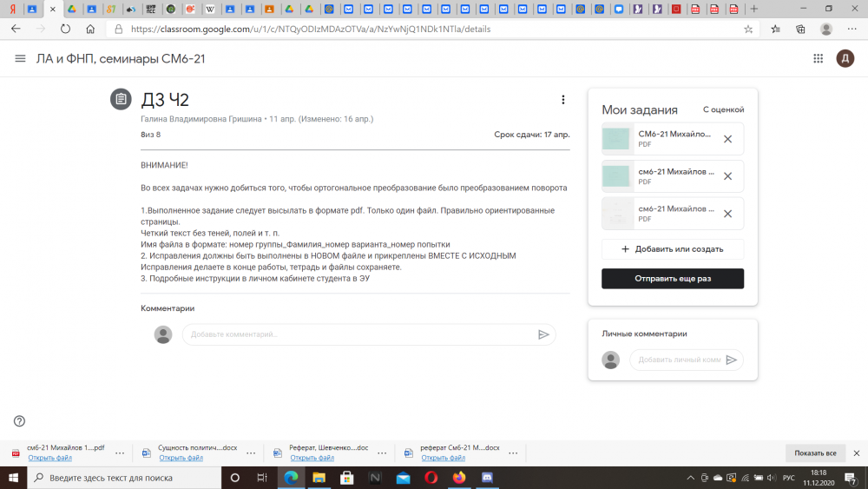Image resolution: width=868 pixels, height=489 pixels.
Task: Open the notification center icon
Action: (852, 478)
